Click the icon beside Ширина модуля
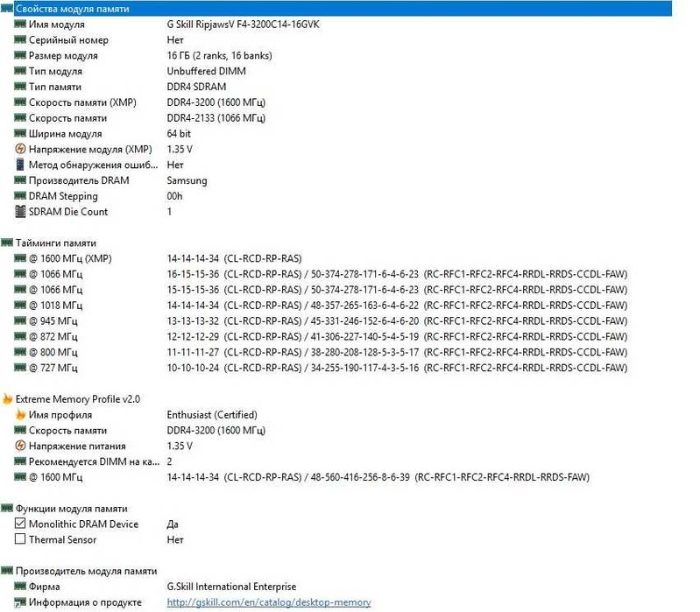Viewport: 700px width, 612px height. [x=20, y=133]
